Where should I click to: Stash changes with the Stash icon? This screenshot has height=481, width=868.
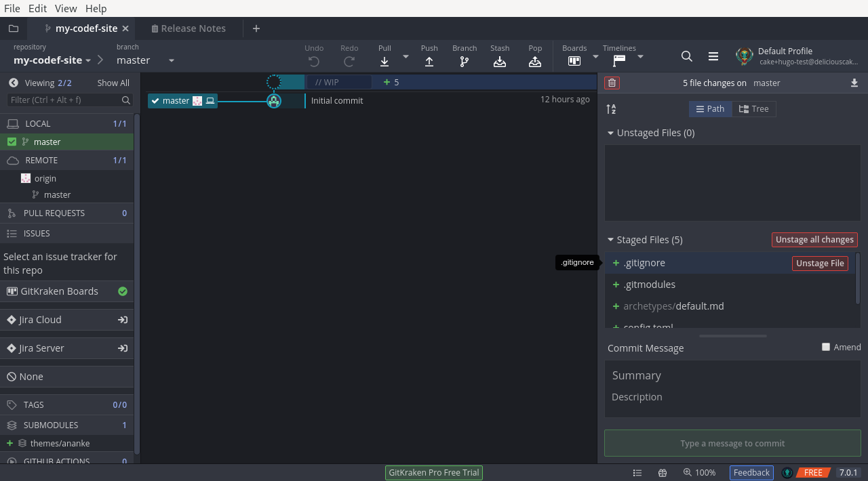(500, 61)
